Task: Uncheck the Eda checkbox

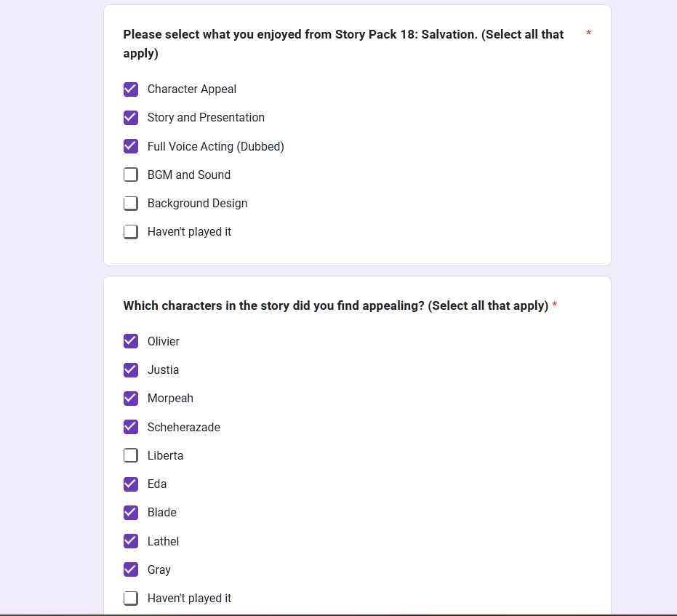Action: [131, 484]
